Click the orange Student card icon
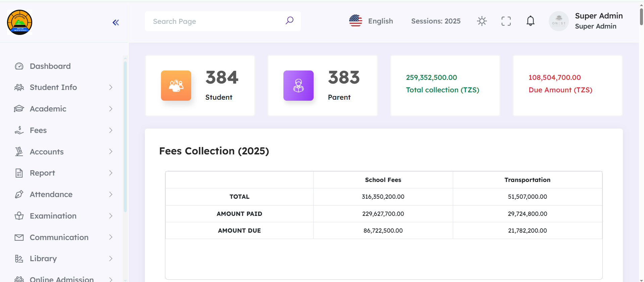 pyautogui.click(x=176, y=86)
